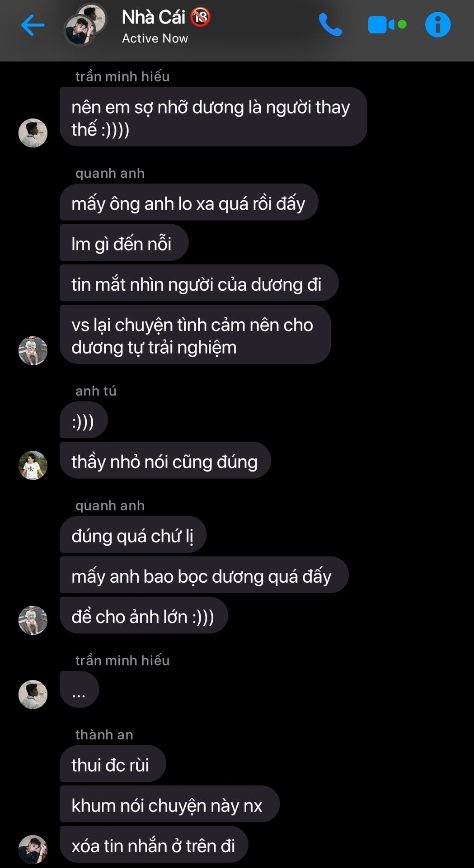Tap the avatar beside 'để cho ảnh lớn'
Screen dimensions: 474x868
(33, 620)
